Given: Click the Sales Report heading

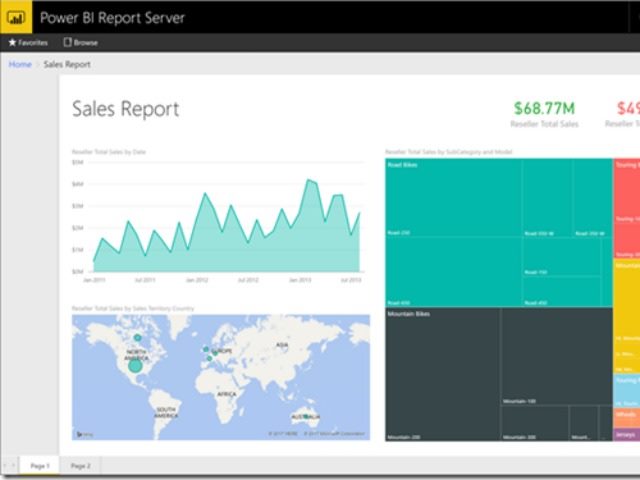Looking at the screenshot, I should coord(126,109).
